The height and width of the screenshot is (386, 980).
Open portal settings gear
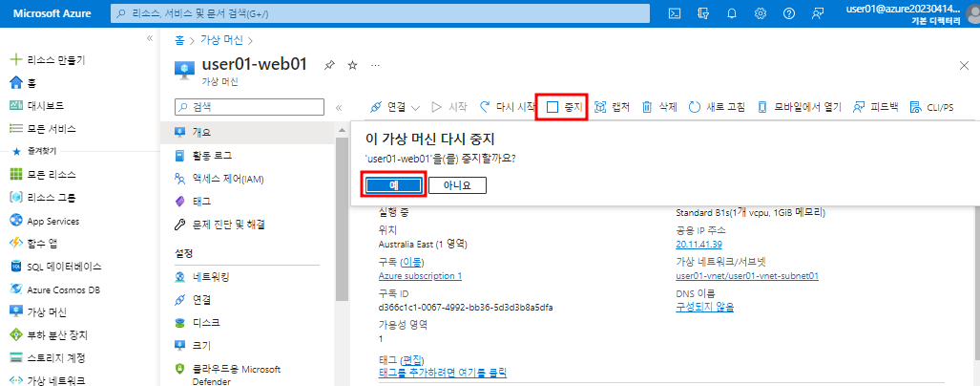(761, 13)
